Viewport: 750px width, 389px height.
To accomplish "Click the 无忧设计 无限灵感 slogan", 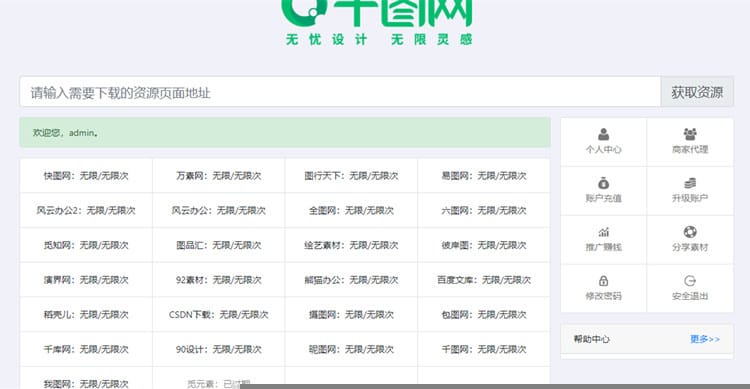I will coord(379,39).
